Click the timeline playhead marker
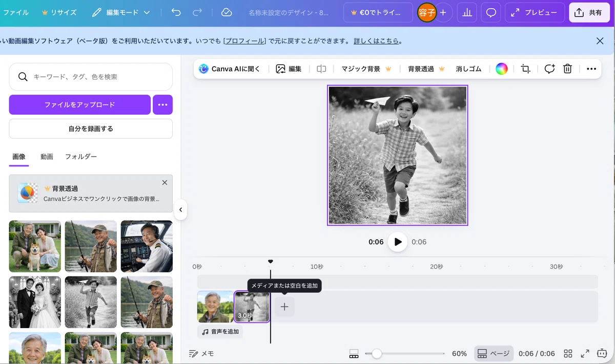The image size is (615, 364). 271,262
